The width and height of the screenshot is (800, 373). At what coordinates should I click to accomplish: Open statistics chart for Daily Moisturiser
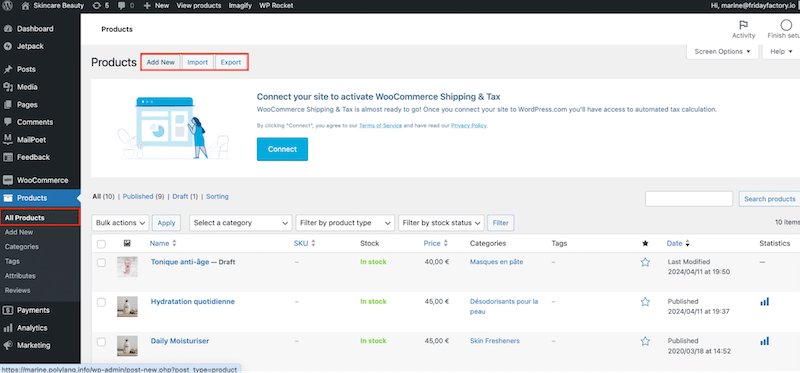[764, 341]
